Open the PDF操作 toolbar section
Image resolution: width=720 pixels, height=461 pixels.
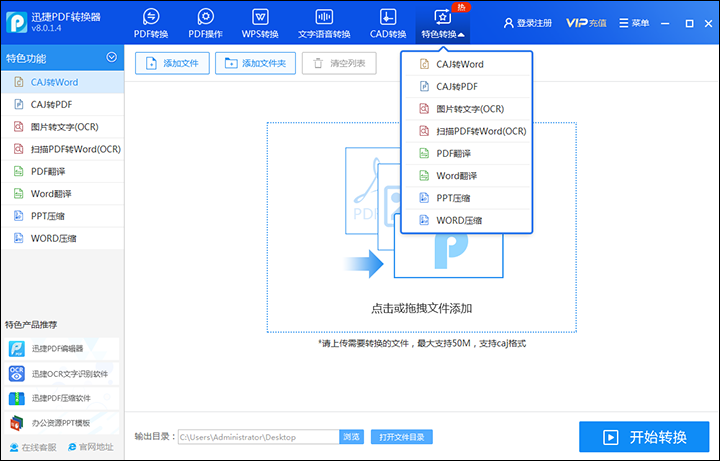[x=205, y=23]
